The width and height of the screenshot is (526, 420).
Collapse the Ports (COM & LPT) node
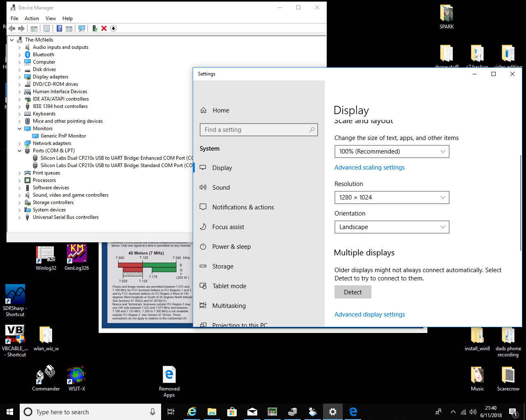pos(19,151)
